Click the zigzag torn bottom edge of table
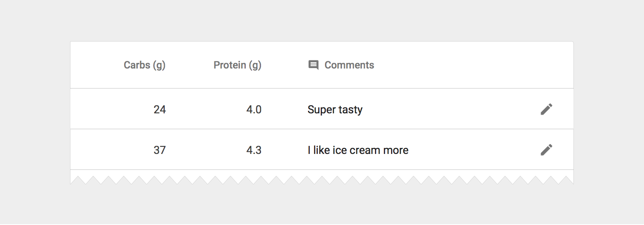Screen dimensions: 644x225 (322, 181)
